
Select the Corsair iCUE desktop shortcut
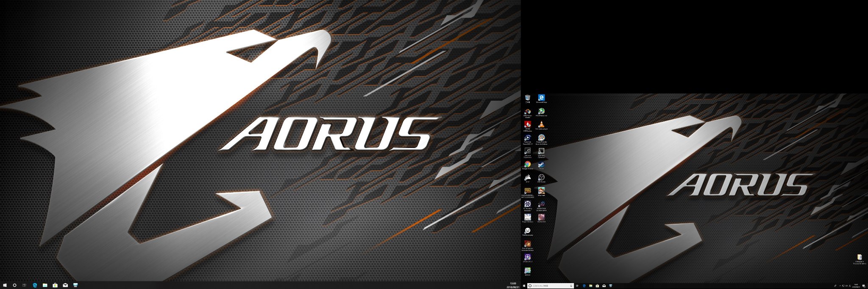point(527,179)
